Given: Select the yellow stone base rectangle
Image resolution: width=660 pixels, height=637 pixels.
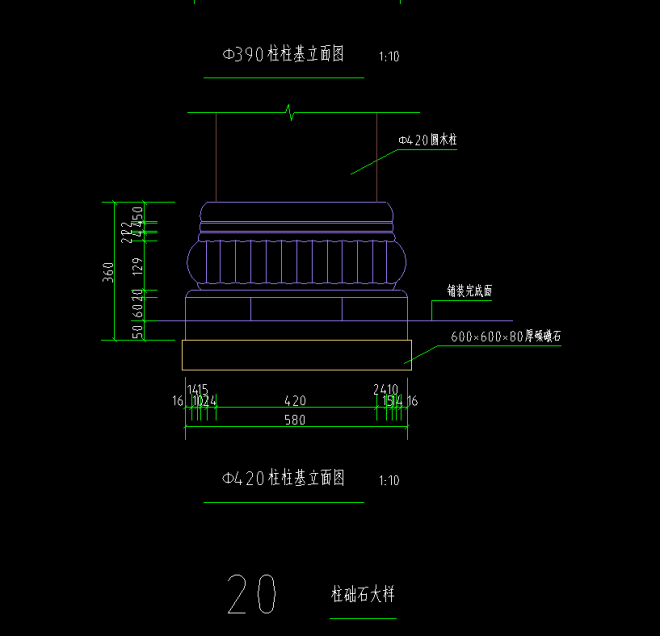Looking at the screenshot, I should click(296, 353).
